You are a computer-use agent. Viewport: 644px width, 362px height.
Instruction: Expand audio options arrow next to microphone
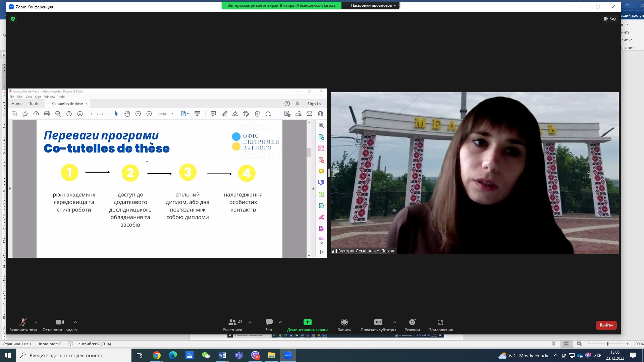(x=36, y=322)
